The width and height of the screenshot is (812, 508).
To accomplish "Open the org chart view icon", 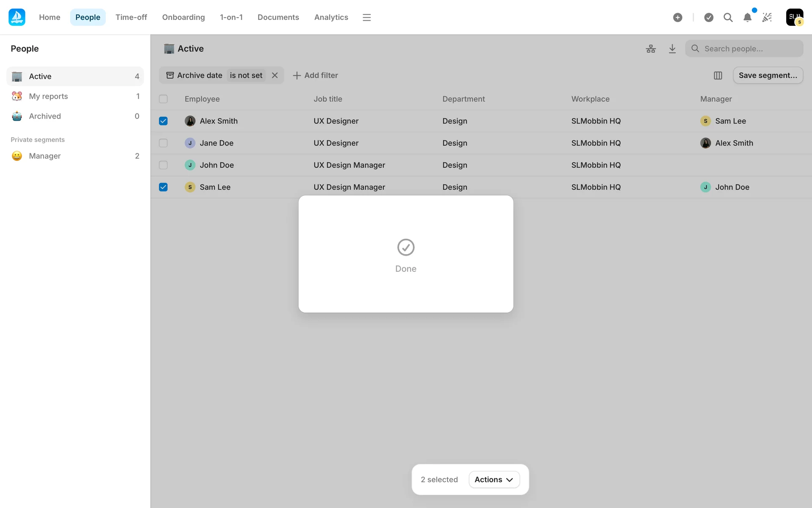I will (x=650, y=49).
